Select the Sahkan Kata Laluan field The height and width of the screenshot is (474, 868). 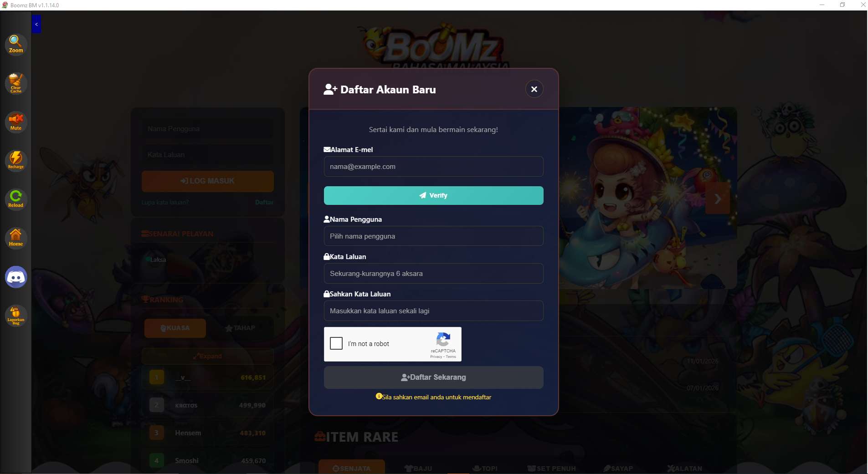tap(433, 311)
